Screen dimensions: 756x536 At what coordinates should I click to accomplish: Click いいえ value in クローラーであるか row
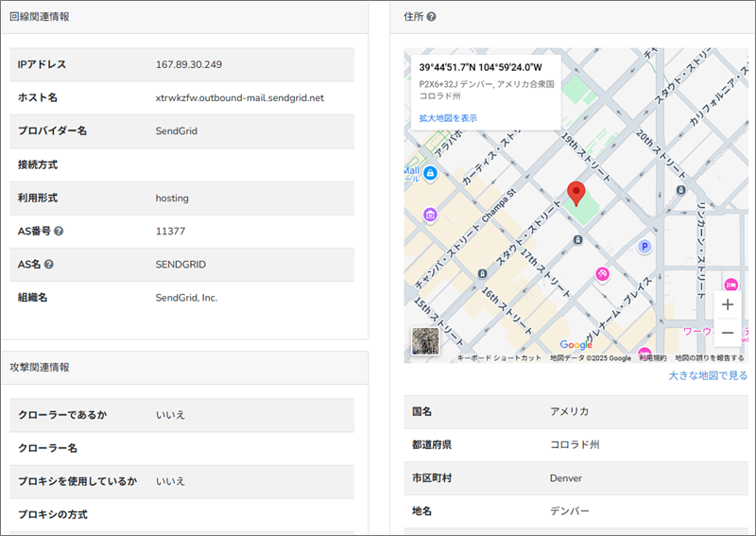(x=170, y=415)
